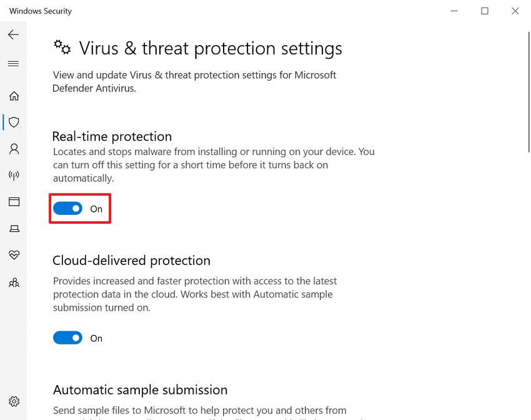Maximize the Windows Security window

click(485, 11)
